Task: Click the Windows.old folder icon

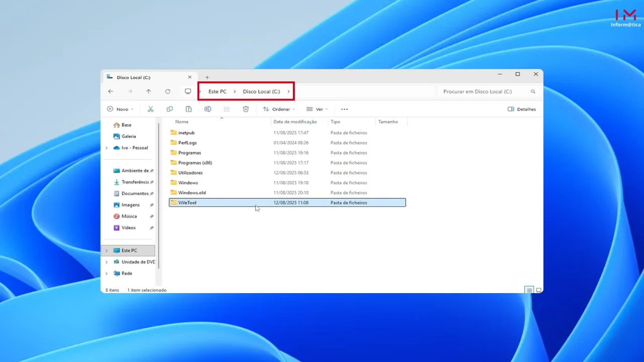Action: (x=174, y=193)
